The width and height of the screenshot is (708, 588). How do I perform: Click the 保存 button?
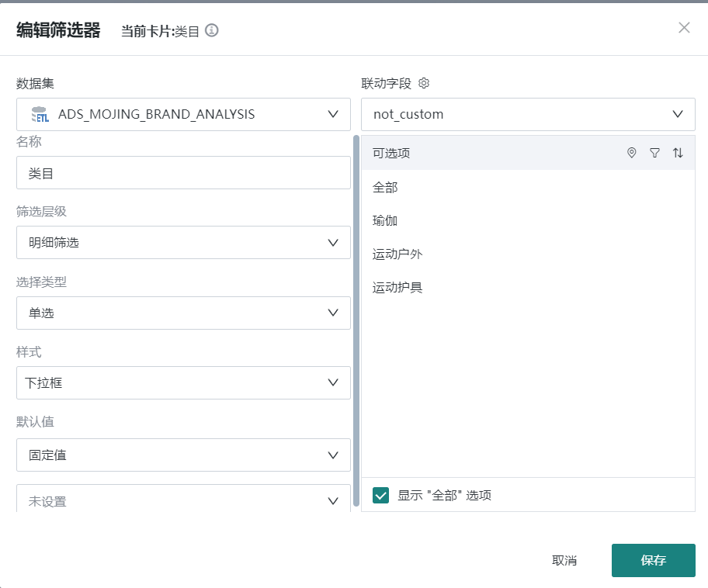pos(653,560)
